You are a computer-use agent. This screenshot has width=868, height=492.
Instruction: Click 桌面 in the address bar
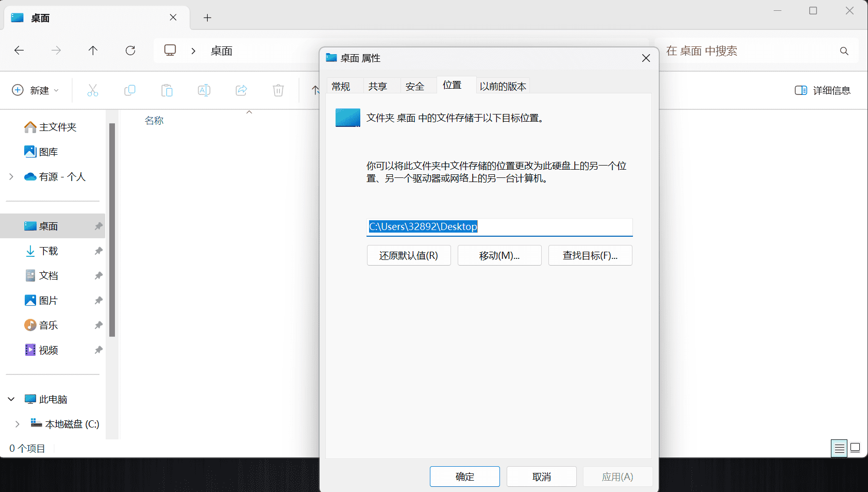[222, 51]
